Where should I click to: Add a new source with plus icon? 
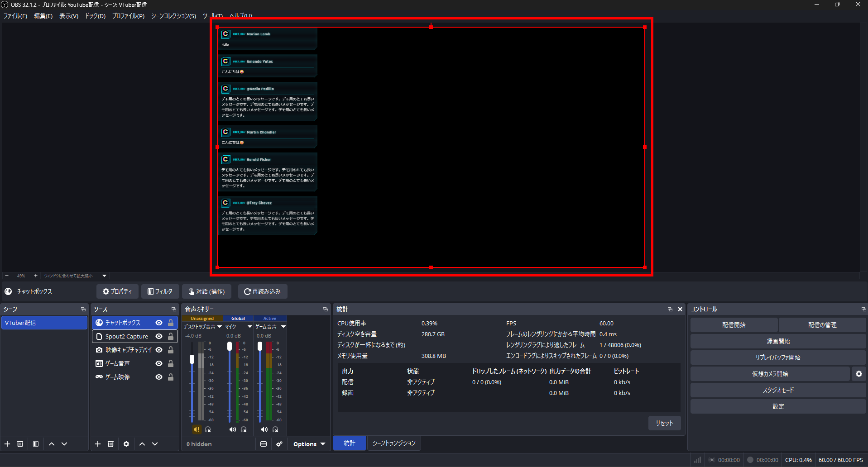98,444
